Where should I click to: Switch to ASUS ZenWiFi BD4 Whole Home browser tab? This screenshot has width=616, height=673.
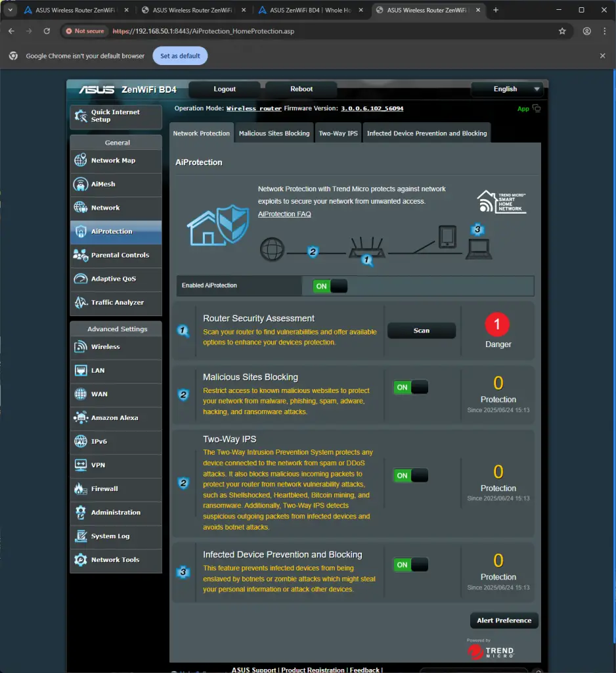tap(310, 10)
